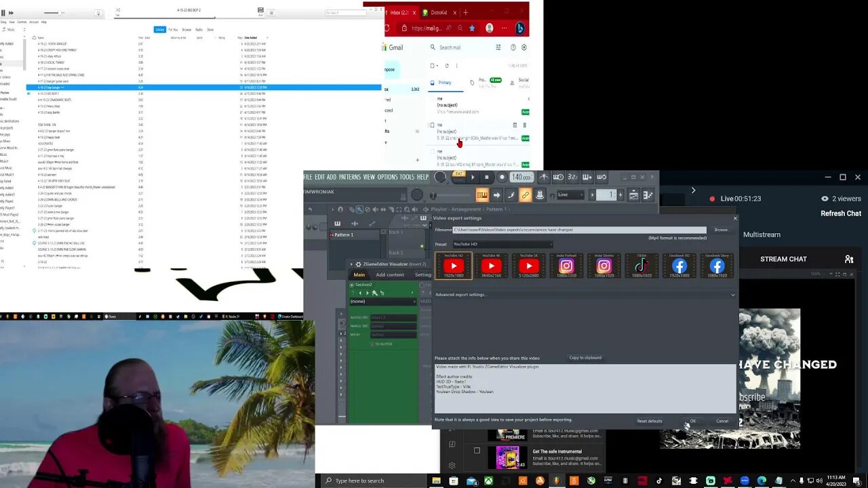Click FL Studio stop button

click(x=487, y=178)
